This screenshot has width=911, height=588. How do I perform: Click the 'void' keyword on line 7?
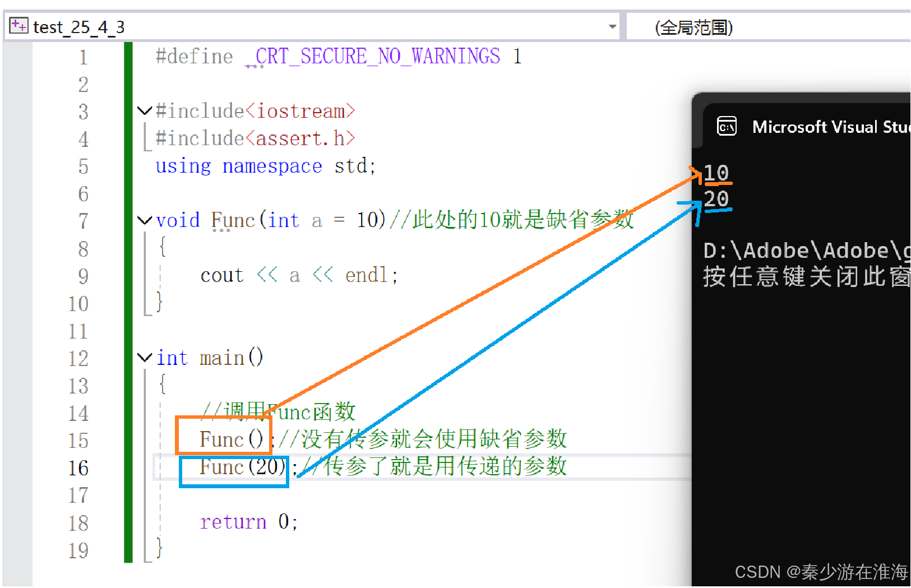coord(178,220)
